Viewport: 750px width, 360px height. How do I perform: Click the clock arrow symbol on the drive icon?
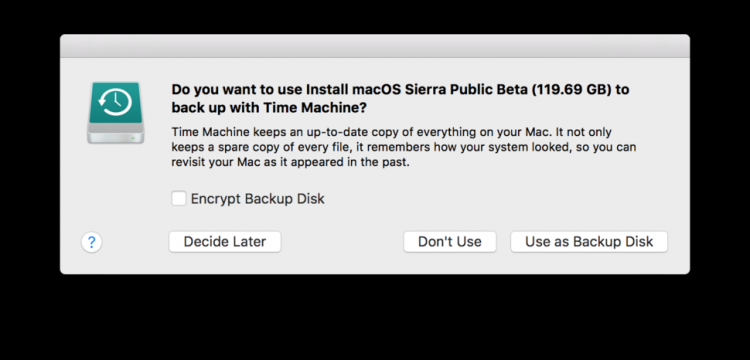[x=115, y=102]
